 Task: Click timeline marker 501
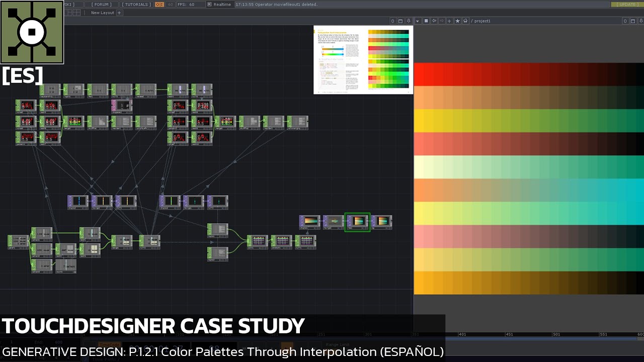[556, 334]
